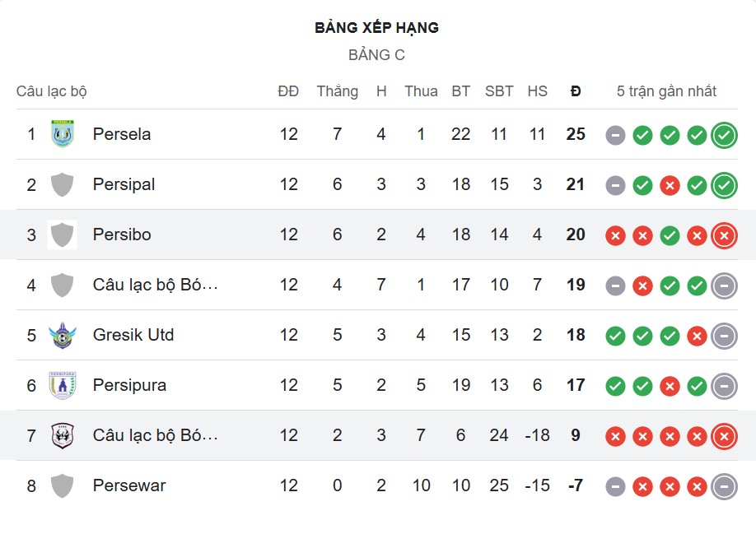Click the Persela club logo
Image resolution: width=756 pixels, height=534 pixels.
pyautogui.click(x=63, y=134)
